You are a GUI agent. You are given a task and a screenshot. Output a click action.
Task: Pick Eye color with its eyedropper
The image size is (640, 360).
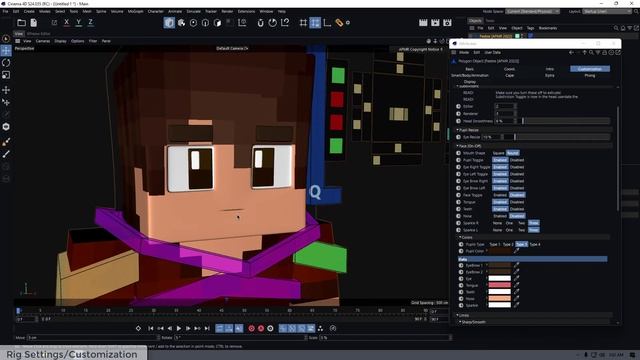click(x=516, y=278)
